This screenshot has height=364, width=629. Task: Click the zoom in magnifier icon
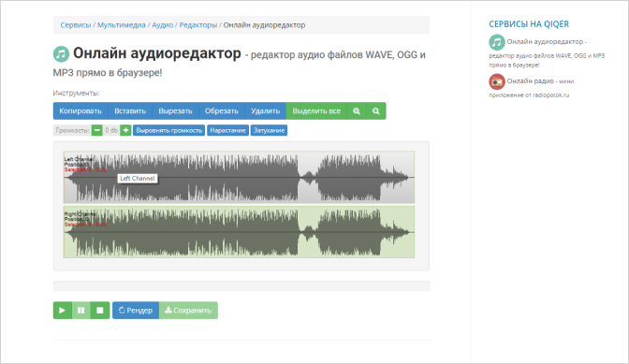[x=357, y=111]
